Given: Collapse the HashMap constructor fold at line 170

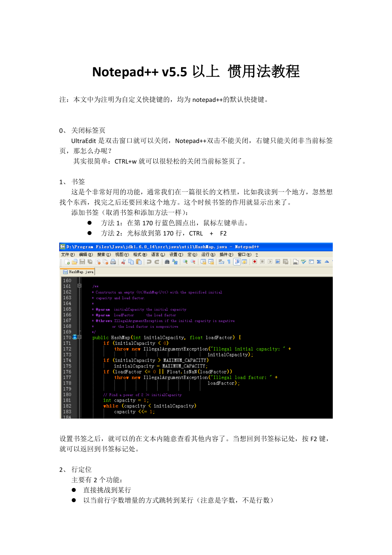Looking at the screenshot, I should [x=79, y=337].
